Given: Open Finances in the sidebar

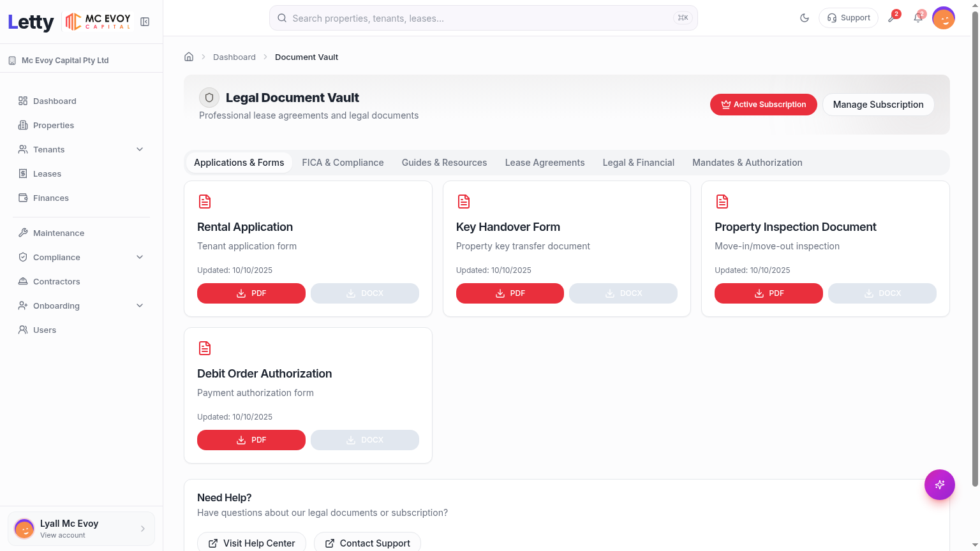Looking at the screenshot, I should [81, 198].
